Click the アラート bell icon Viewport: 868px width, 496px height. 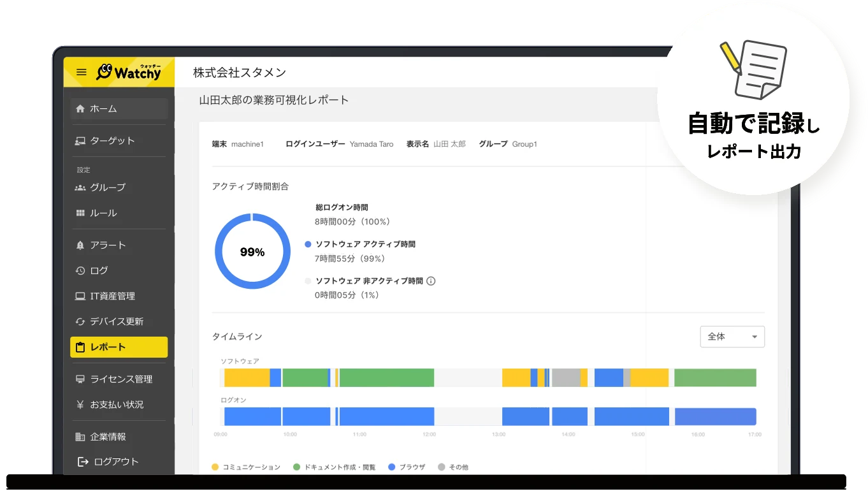[x=80, y=245]
